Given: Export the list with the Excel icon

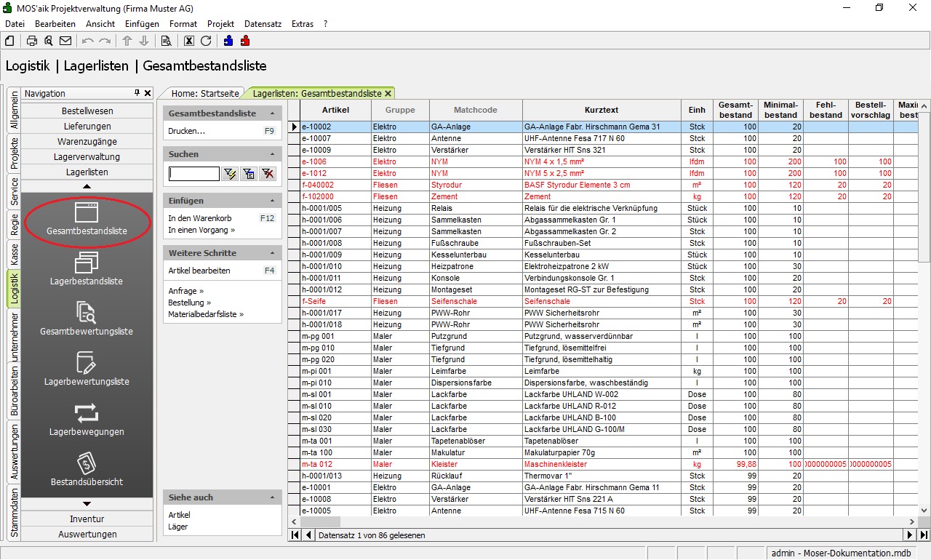Looking at the screenshot, I should pyautogui.click(x=189, y=41).
